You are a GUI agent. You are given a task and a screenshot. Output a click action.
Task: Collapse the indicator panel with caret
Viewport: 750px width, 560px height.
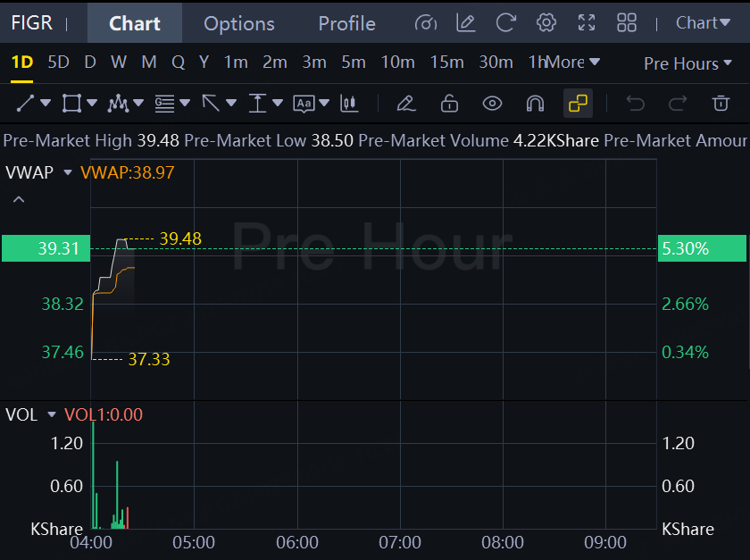19,199
